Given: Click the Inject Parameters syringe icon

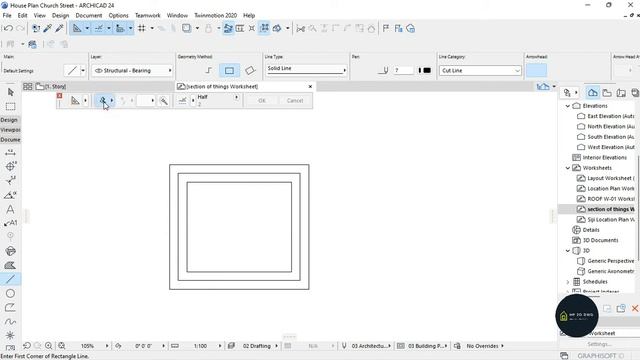Looking at the screenshot, I should 60,28.
